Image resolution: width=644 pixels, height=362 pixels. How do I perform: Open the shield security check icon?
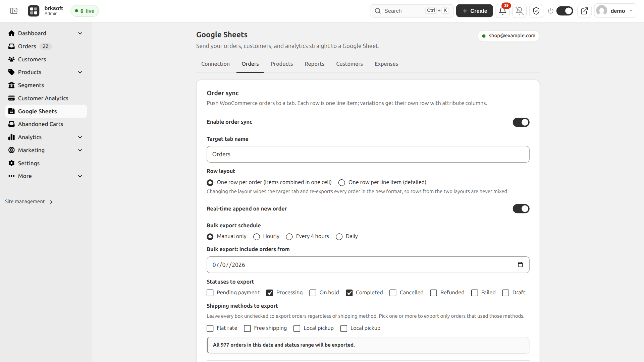[536, 11]
